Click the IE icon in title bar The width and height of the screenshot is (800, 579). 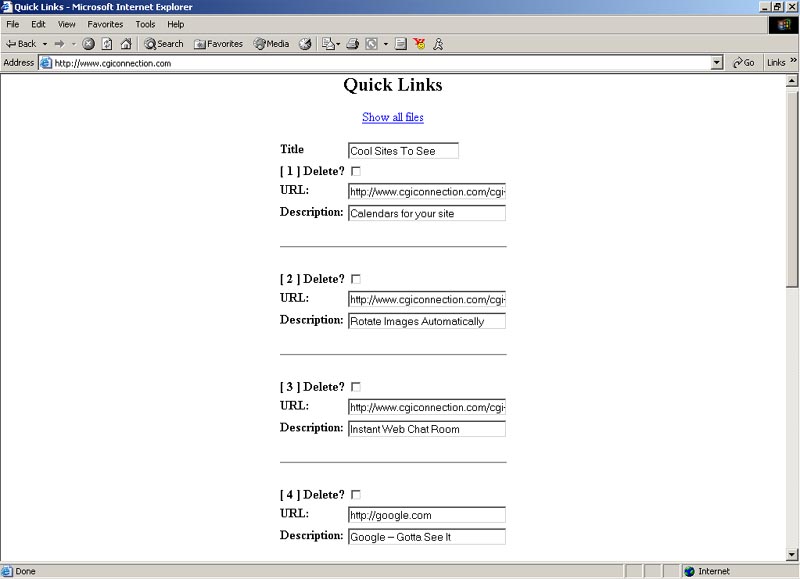click(7, 7)
